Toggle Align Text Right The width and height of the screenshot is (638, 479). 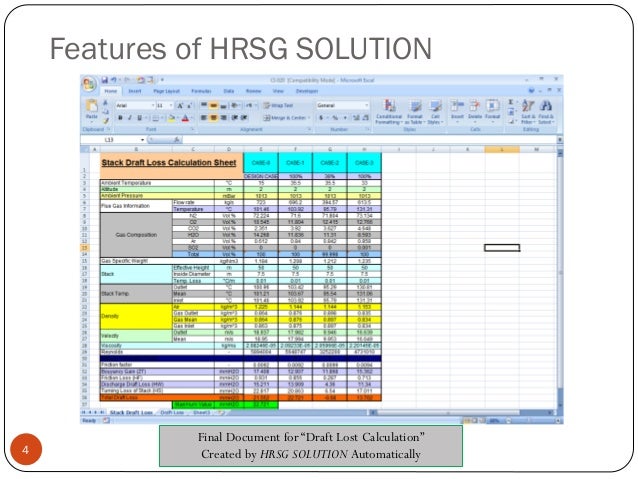click(x=223, y=118)
